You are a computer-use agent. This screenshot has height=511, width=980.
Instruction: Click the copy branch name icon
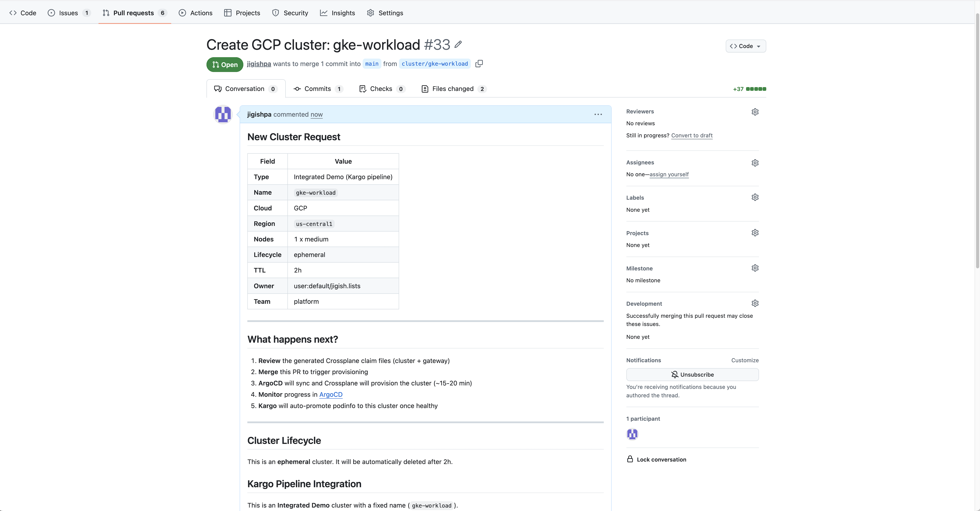(x=479, y=63)
